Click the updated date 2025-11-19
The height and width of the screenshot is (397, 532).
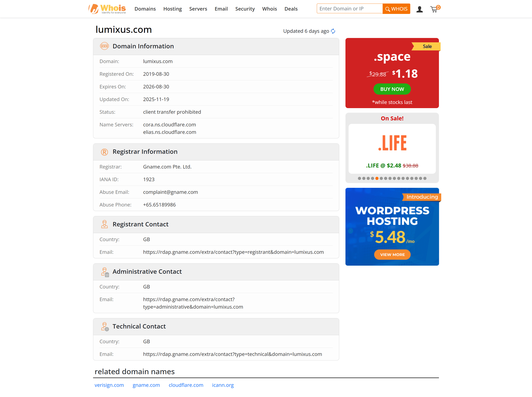(156, 99)
